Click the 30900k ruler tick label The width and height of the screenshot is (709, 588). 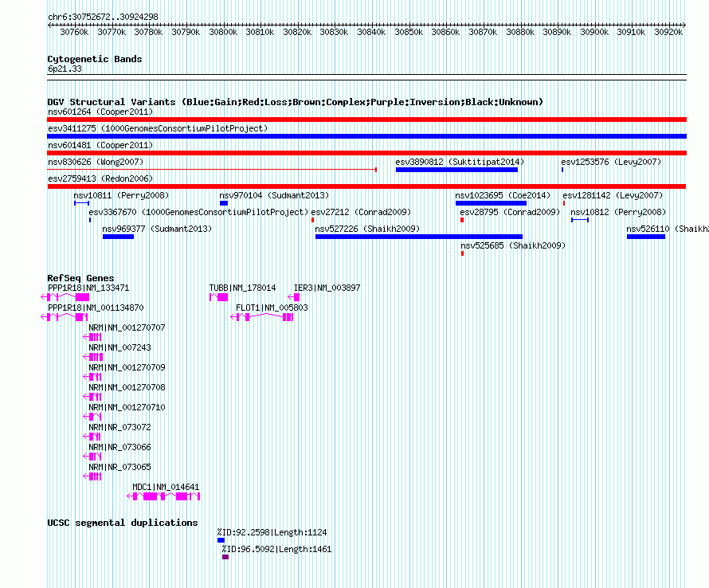(594, 32)
